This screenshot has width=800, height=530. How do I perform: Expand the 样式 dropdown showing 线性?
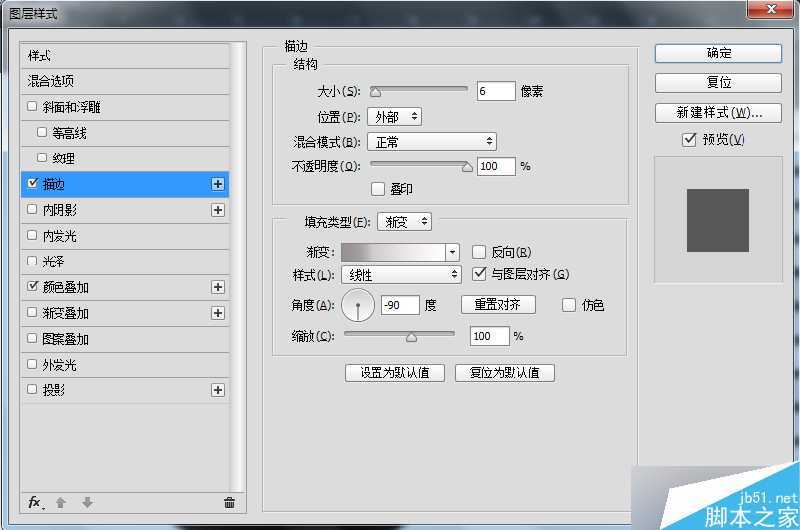[400, 274]
